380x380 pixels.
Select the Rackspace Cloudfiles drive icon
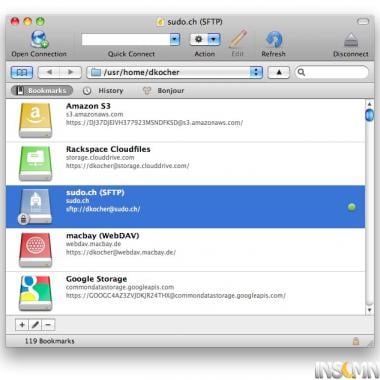(x=36, y=164)
